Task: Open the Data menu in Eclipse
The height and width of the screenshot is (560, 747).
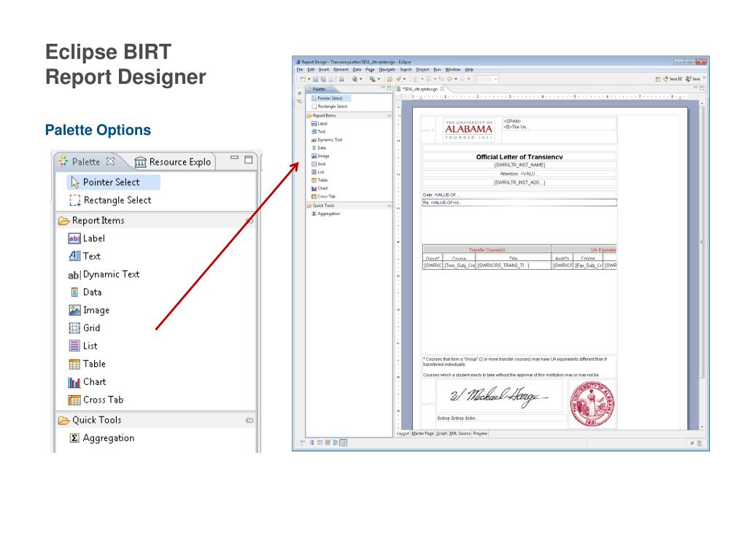Action: point(357,69)
